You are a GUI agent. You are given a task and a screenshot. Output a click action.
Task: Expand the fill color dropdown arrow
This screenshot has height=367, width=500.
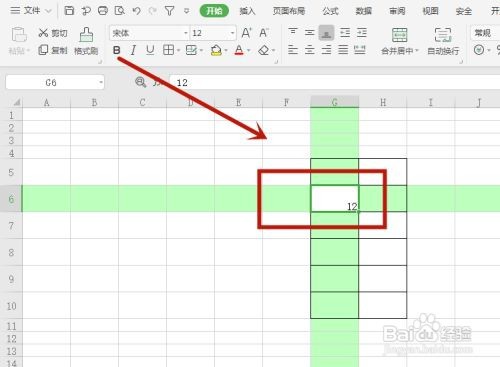click(x=226, y=51)
